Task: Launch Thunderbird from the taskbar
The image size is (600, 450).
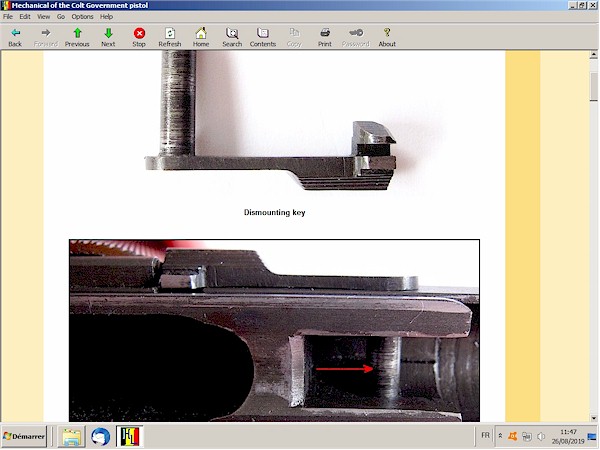Action: tap(101, 436)
